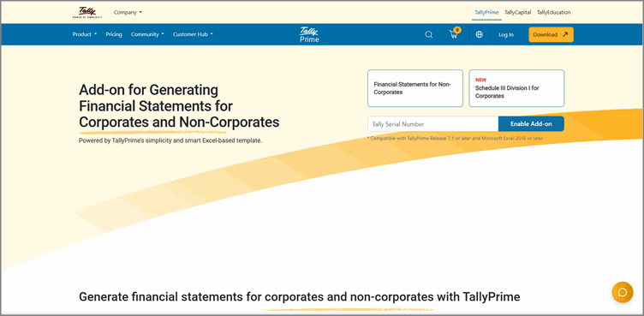Expand the Community menu

147,34
